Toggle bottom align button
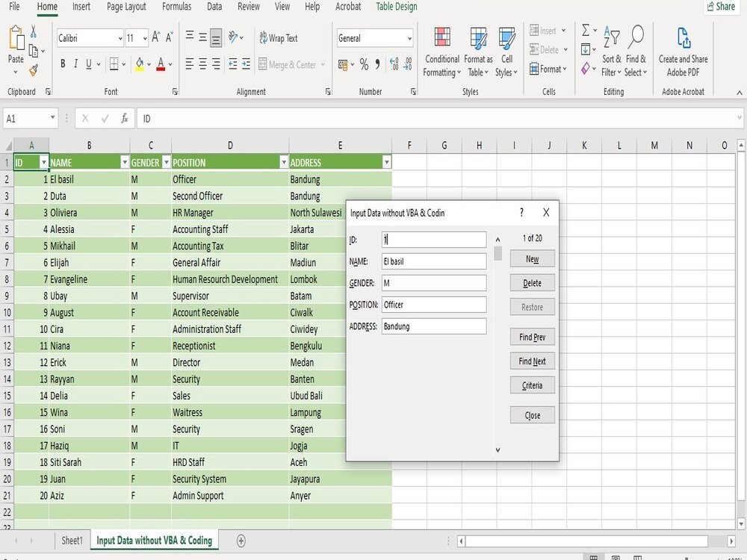Screen dimensions: 747x560 coord(216,37)
